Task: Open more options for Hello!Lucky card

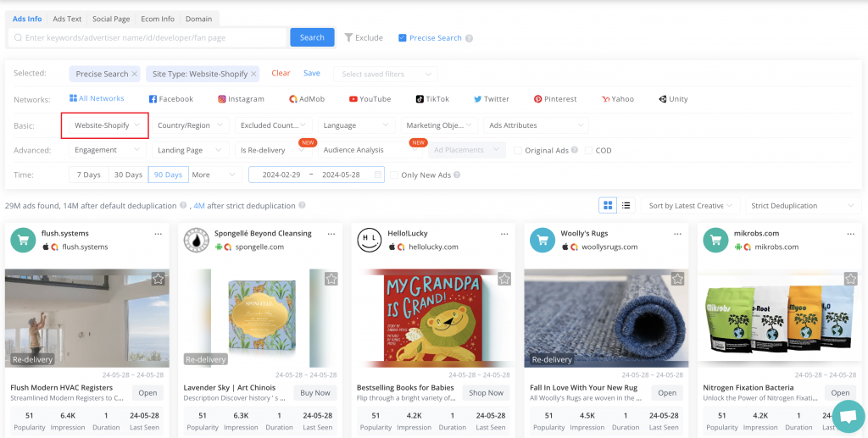Action: tap(504, 234)
